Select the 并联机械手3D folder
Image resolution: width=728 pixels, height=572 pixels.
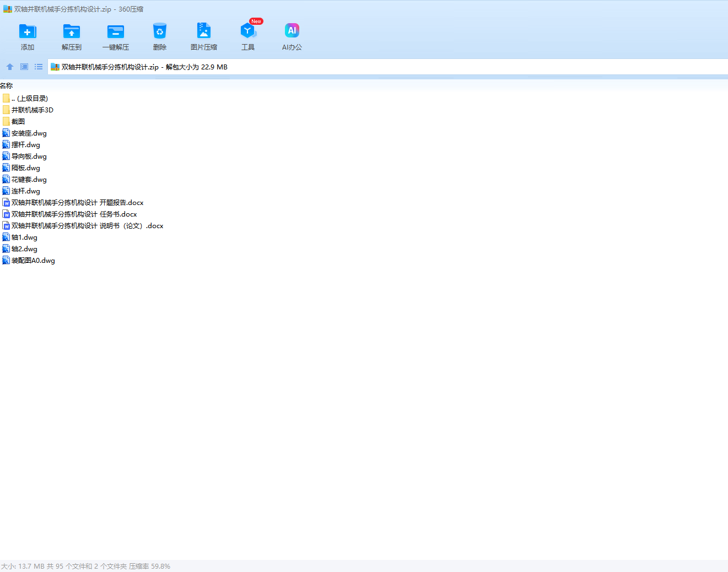coord(28,110)
